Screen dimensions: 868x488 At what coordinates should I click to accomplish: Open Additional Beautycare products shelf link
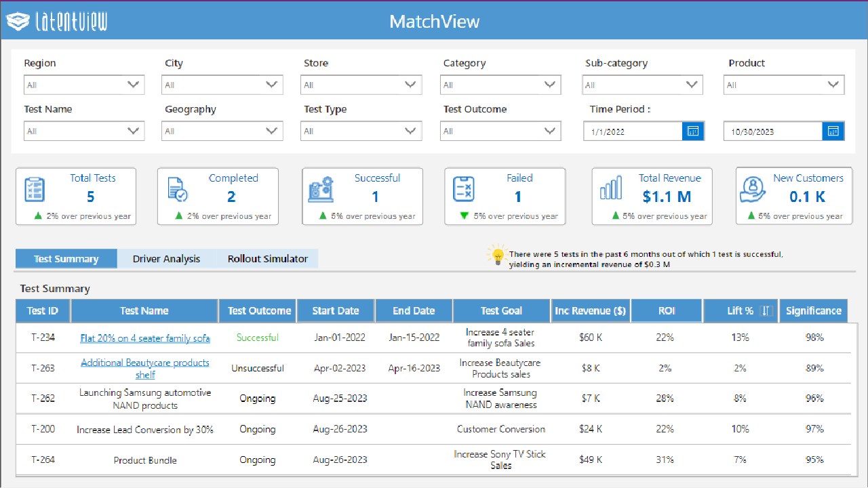(145, 369)
